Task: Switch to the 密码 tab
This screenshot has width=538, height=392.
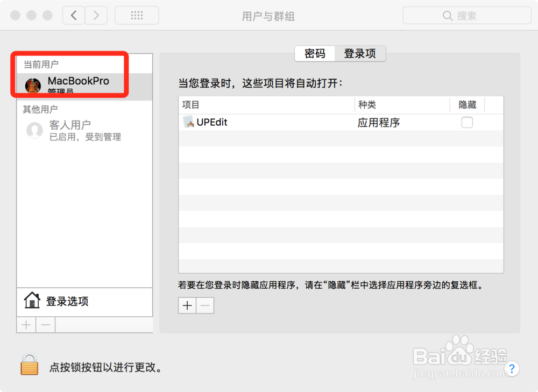Action: click(315, 53)
